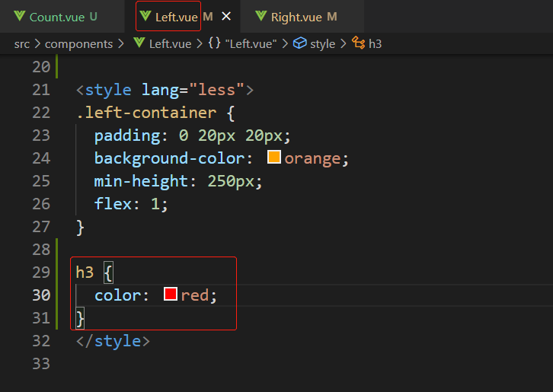Open the src breadcrumb folder

(x=22, y=43)
